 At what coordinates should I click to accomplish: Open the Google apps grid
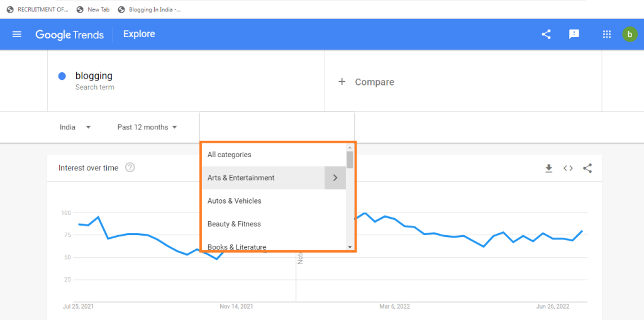[x=607, y=35]
